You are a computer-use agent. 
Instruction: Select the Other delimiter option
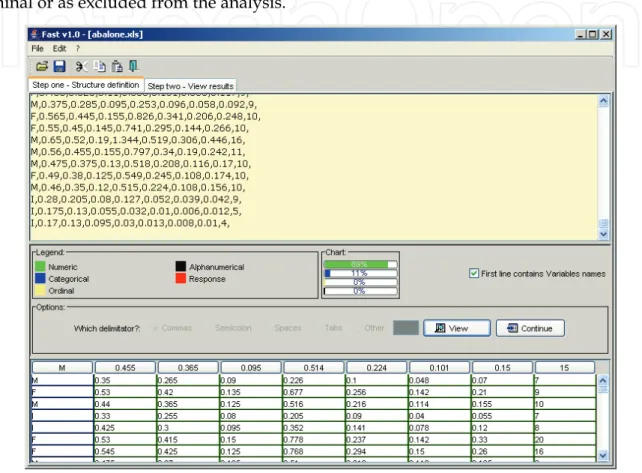374,328
